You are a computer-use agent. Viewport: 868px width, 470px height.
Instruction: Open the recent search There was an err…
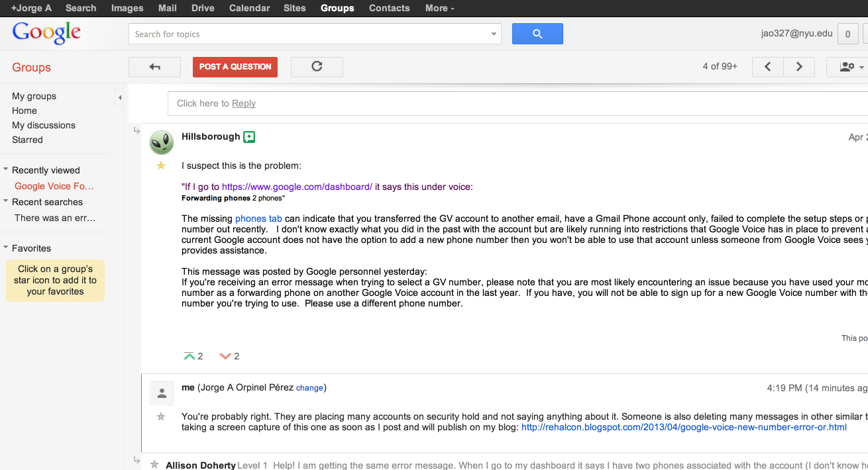point(55,218)
